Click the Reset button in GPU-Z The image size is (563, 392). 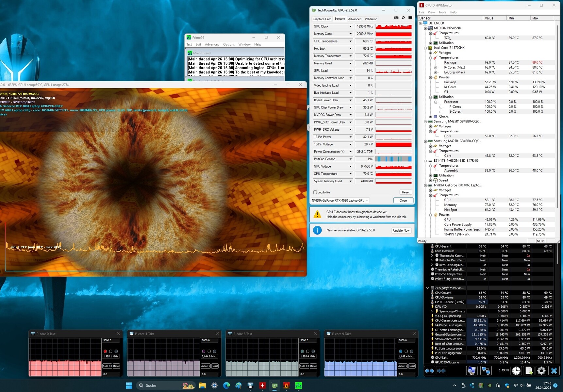coord(406,192)
